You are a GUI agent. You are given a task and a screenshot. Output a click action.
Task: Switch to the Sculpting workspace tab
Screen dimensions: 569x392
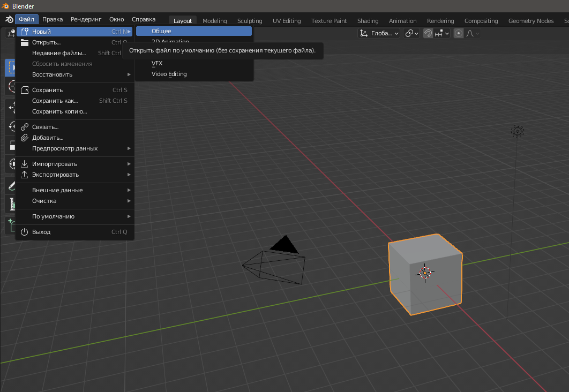pyautogui.click(x=250, y=21)
